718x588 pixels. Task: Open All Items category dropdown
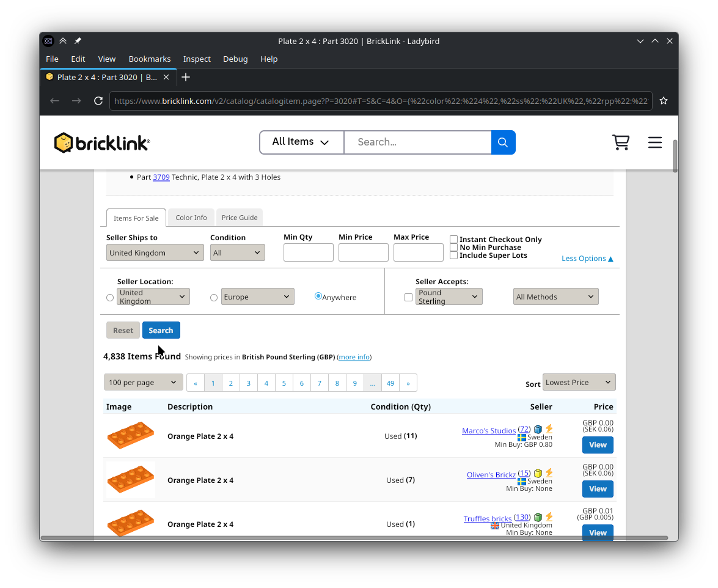point(301,142)
